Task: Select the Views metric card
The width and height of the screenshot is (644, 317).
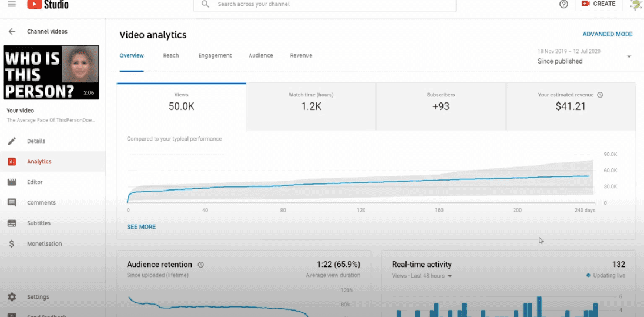Action: coord(181,107)
